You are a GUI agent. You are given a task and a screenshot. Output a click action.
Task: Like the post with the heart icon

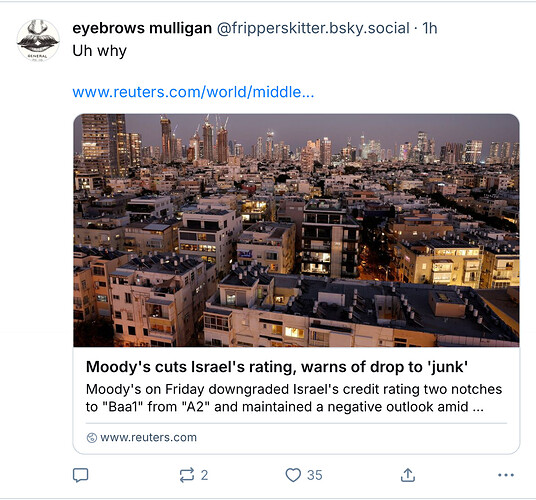pyautogui.click(x=293, y=475)
